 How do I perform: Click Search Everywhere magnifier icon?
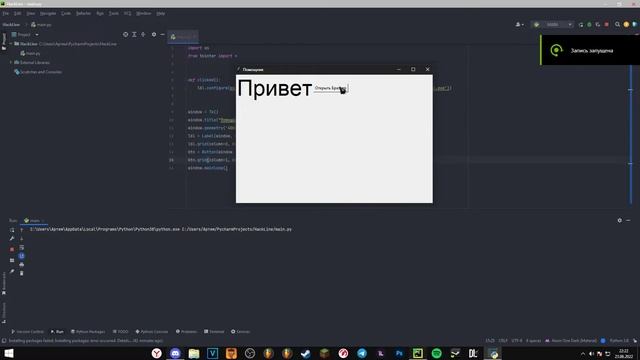click(618, 24)
